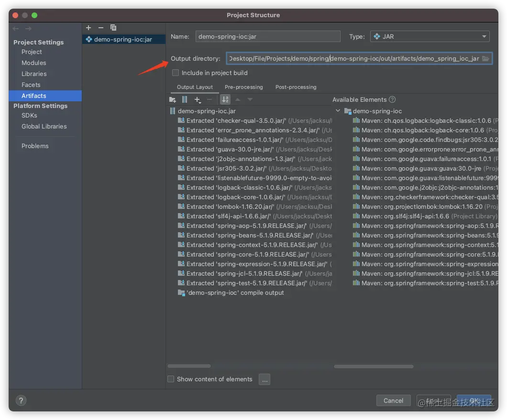The image size is (507, 420).
Task: Switch to the Pre-processing tab
Action: point(244,87)
